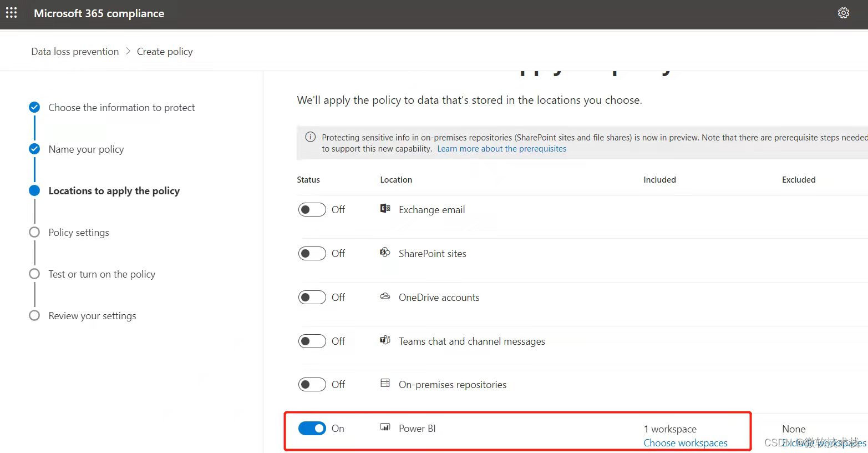Click the Excluded column header
The image size is (868, 453).
pos(799,180)
